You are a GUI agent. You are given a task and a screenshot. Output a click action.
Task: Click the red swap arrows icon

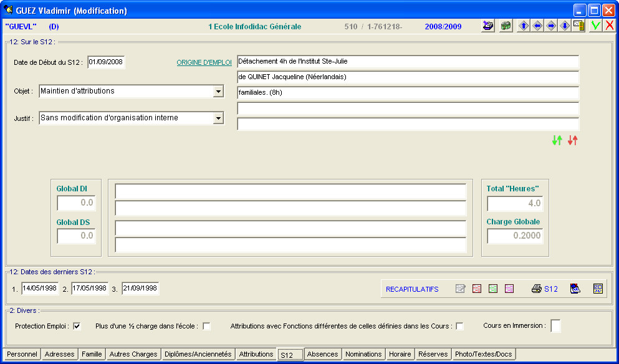(x=572, y=141)
